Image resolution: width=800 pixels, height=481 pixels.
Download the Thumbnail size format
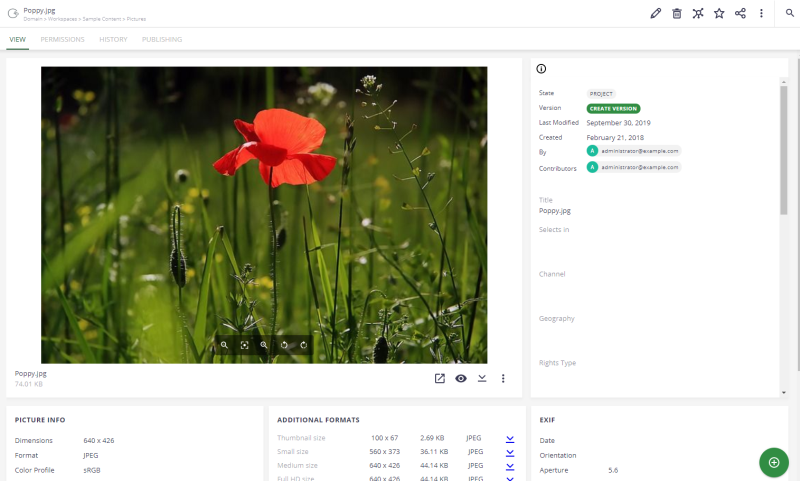(x=510, y=439)
